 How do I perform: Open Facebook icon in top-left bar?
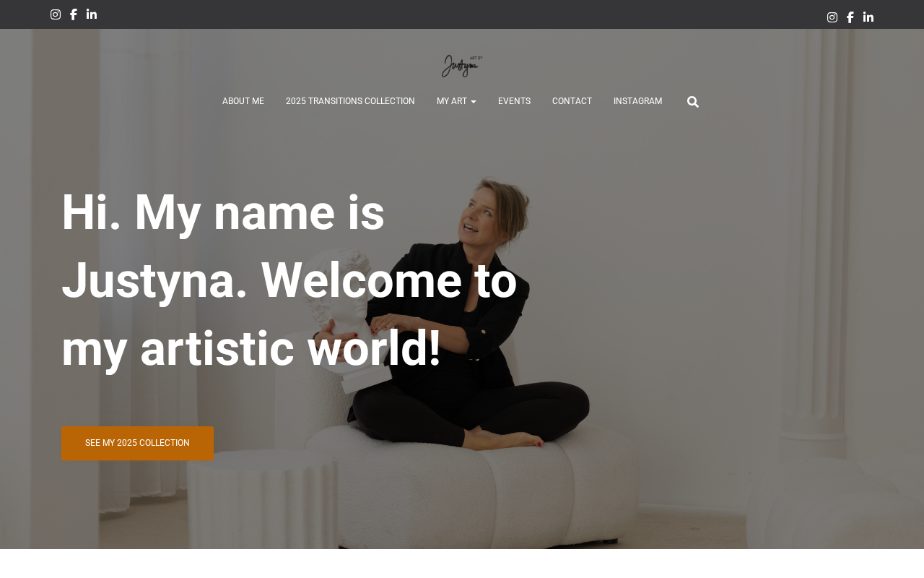73,14
